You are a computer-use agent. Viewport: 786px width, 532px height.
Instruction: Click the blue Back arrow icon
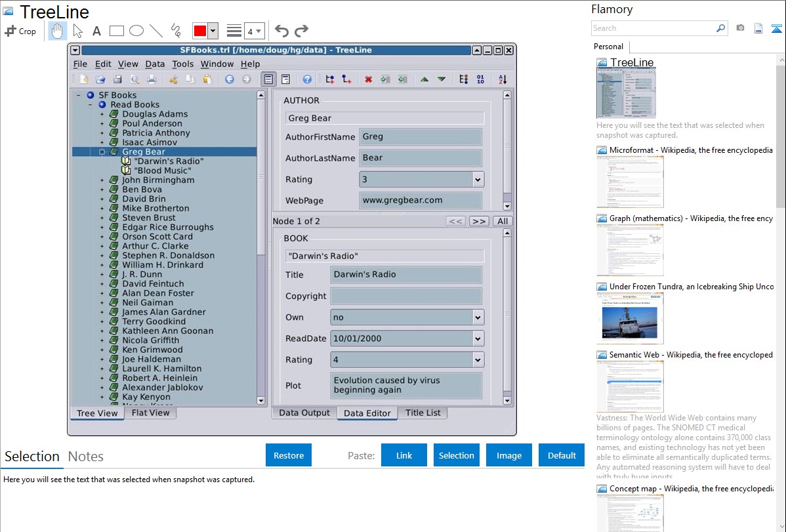click(230, 79)
